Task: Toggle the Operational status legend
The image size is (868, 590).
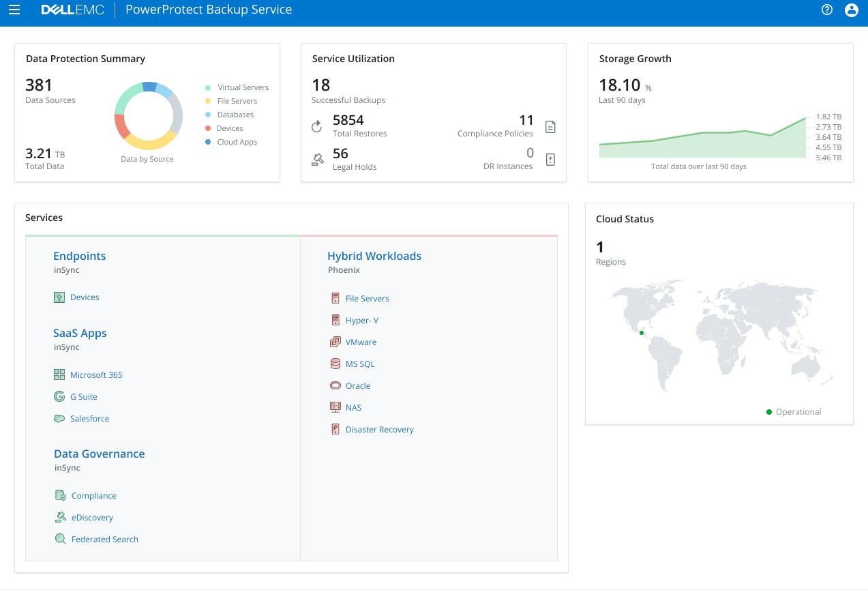Action: [794, 411]
